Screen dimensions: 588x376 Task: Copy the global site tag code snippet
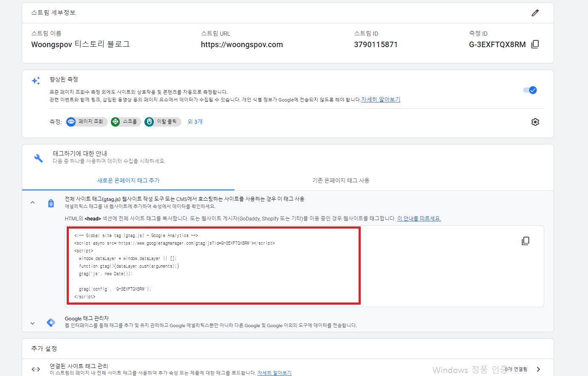[526, 241]
